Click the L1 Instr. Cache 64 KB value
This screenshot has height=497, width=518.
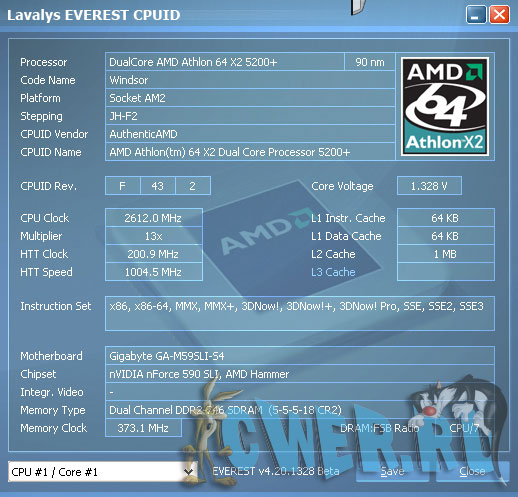446,218
